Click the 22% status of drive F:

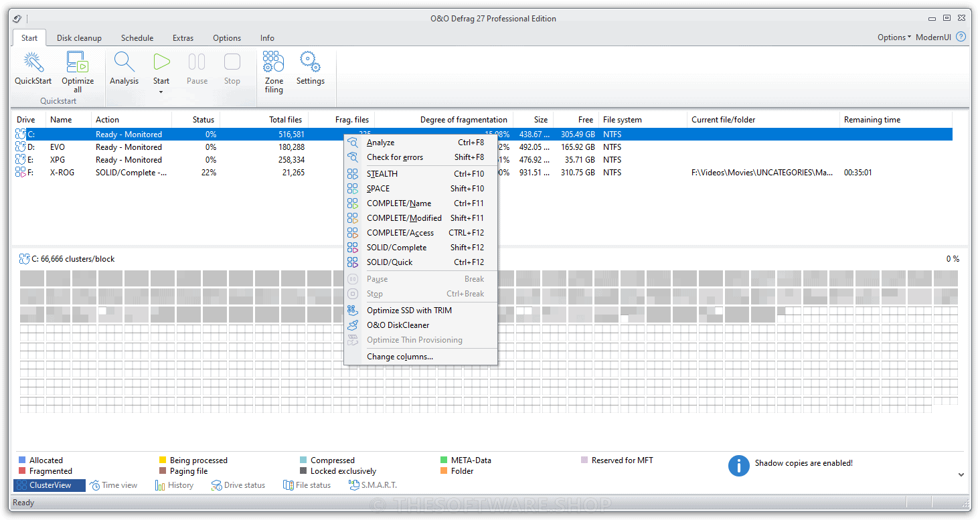[208, 173]
